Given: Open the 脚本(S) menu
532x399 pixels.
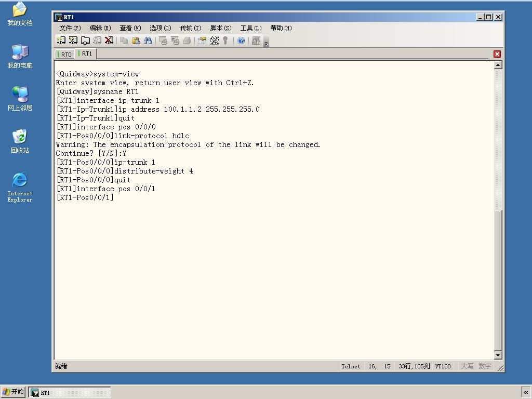Looking at the screenshot, I should tap(221, 28).
